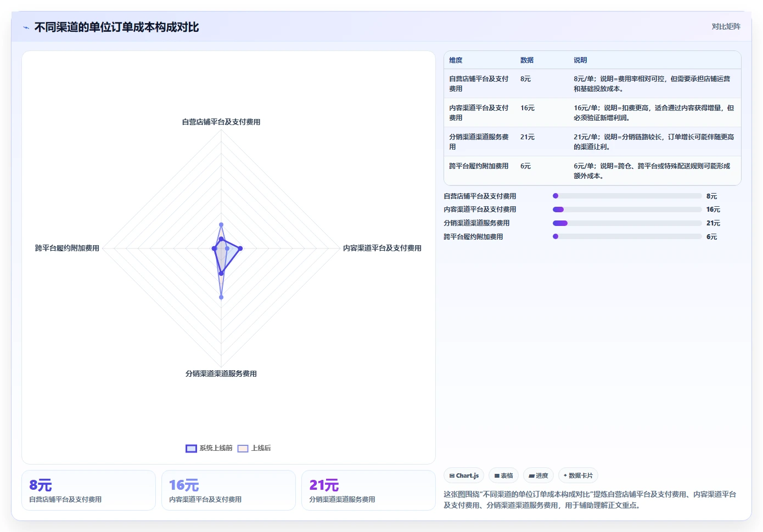The height and width of the screenshot is (532, 763).
Task: Click the 6元 value in the table
Action: click(x=525, y=166)
